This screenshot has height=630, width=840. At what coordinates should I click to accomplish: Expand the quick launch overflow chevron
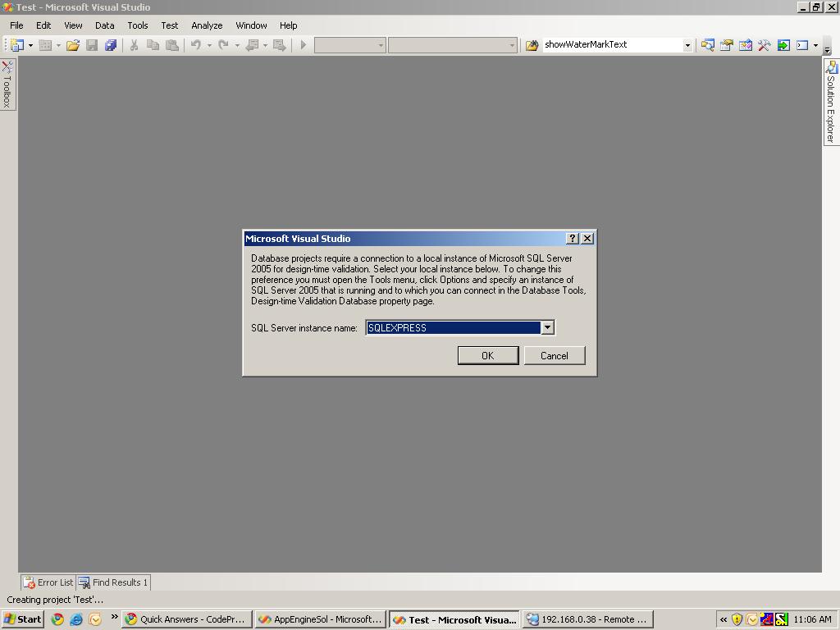click(x=114, y=617)
